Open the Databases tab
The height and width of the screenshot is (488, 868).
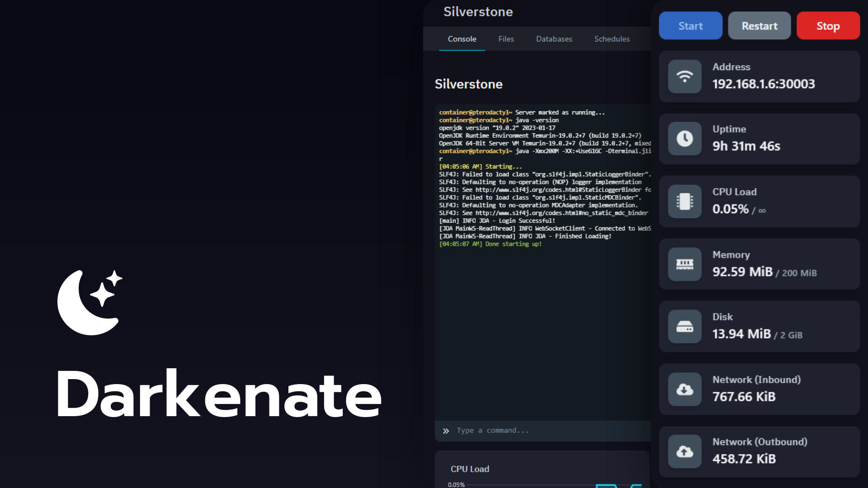(554, 39)
